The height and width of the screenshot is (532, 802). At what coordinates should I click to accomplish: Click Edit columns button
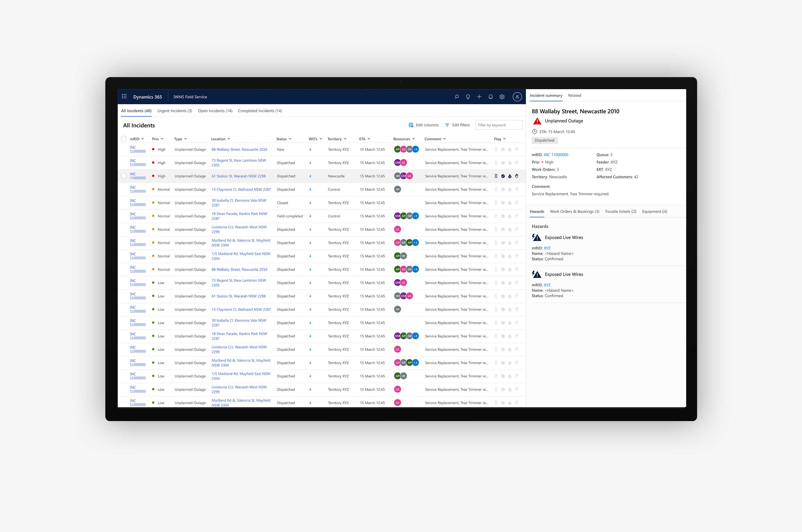[423, 125]
